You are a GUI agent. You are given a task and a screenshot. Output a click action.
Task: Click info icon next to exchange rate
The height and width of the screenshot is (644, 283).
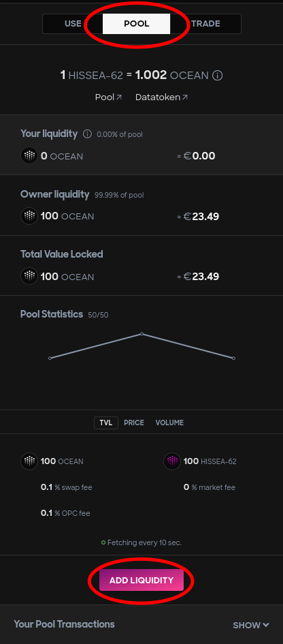point(218,76)
